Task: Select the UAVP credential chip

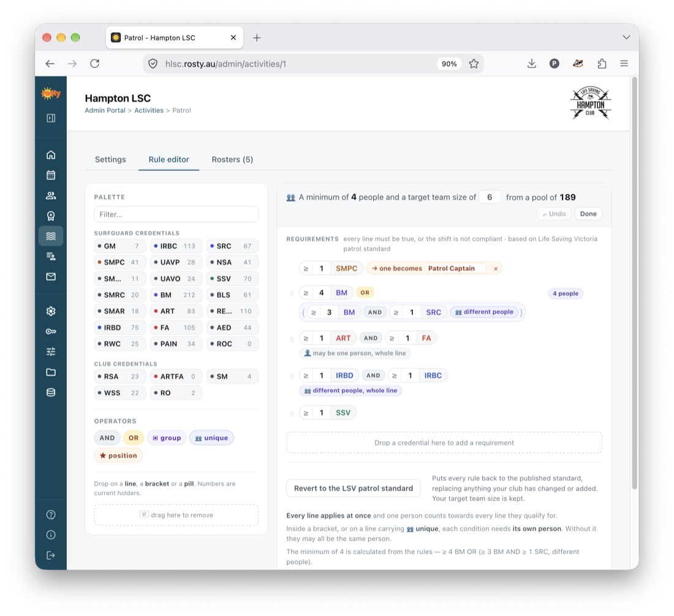Action: tap(176, 262)
